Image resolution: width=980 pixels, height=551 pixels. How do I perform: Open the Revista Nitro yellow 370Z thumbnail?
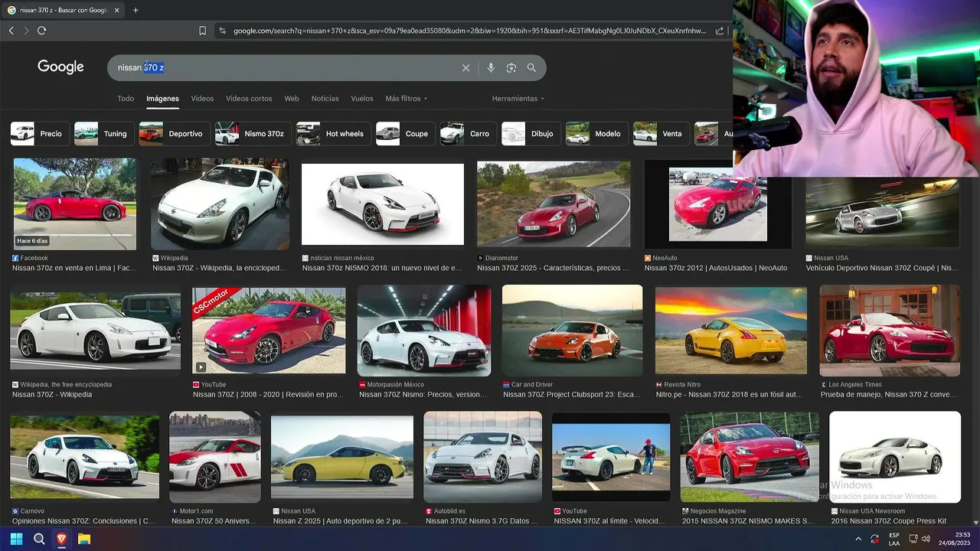731,331
